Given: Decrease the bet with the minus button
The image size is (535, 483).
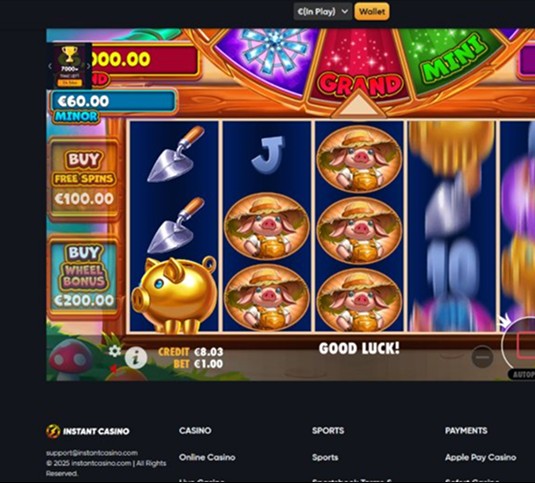Looking at the screenshot, I should (x=482, y=357).
